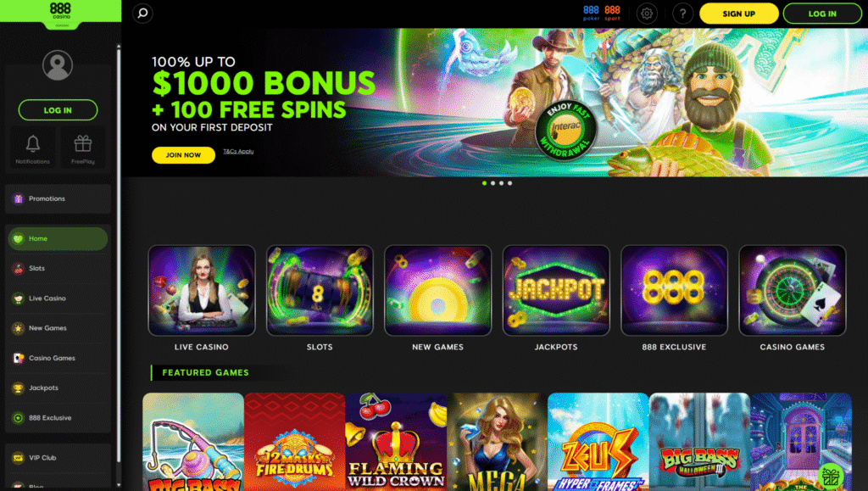Select the second banner carousel dot
This screenshot has width=868, height=491.
point(492,183)
